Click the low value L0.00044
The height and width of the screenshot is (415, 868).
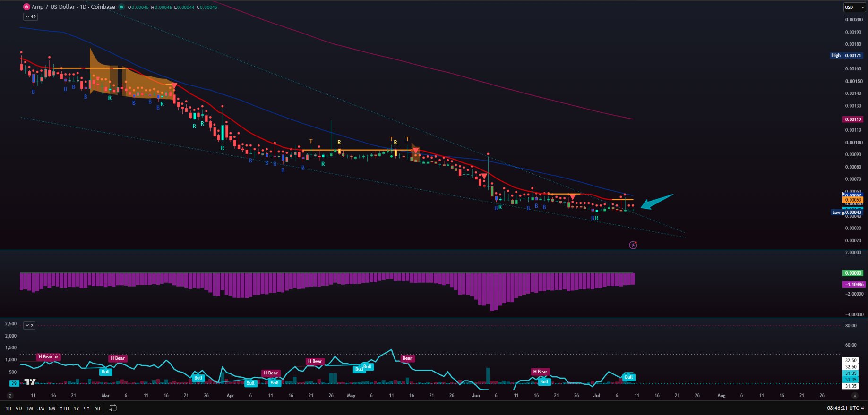point(184,8)
